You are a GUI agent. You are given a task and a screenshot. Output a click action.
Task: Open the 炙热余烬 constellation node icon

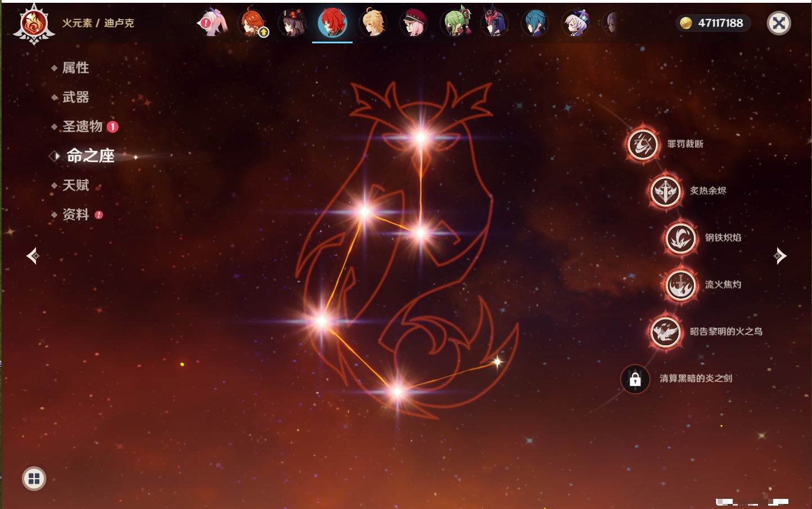coord(665,191)
